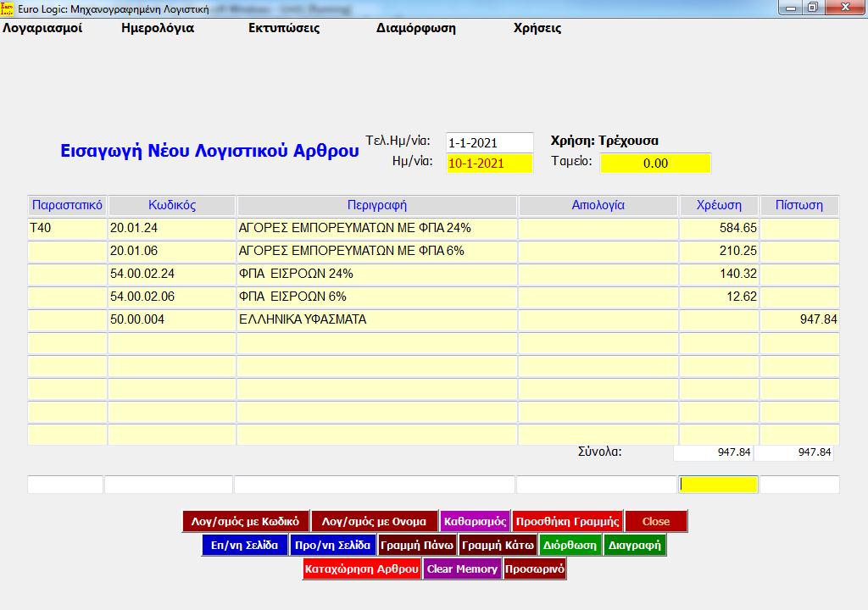Go to previous page with Προ/νη Σελίδα
Image resolution: width=868 pixels, height=610 pixels.
332,545
